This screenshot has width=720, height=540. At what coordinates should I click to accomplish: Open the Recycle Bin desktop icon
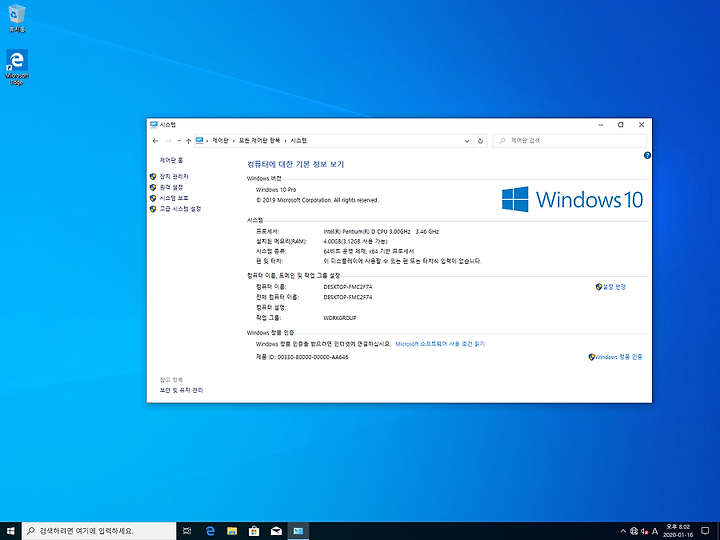point(17,18)
